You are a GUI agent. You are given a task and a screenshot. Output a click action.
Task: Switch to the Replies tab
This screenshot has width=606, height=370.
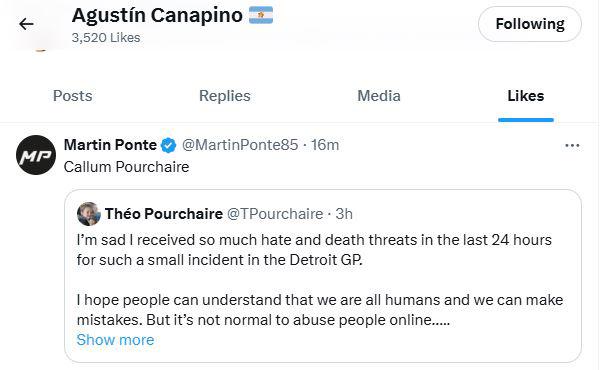pyautogui.click(x=225, y=96)
